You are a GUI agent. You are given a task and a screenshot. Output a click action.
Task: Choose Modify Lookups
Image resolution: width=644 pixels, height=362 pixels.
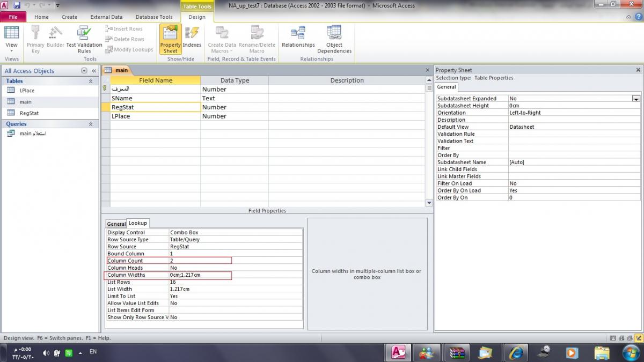pyautogui.click(x=129, y=49)
